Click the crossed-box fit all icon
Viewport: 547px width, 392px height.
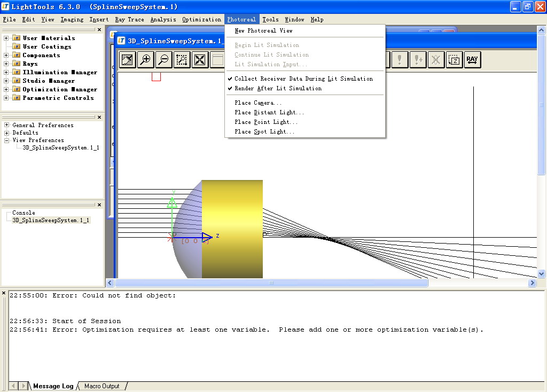click(200, 60)
